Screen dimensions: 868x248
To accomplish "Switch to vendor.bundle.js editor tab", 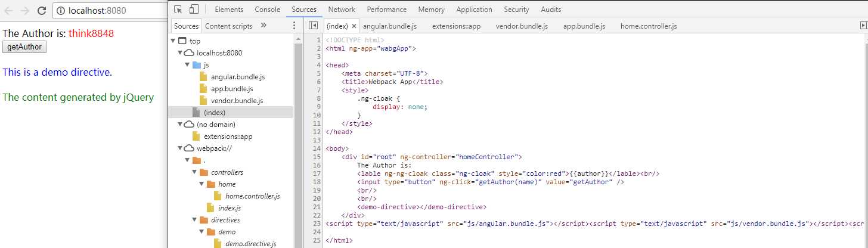I will [522, 26].
